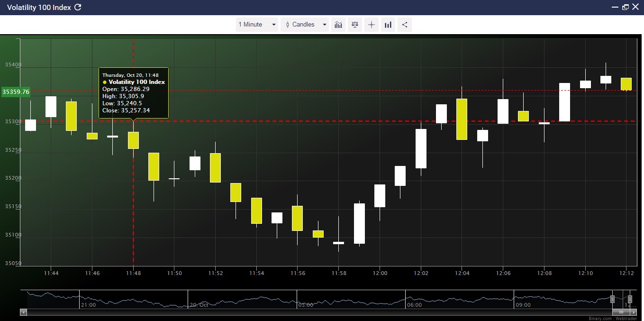
Task: Click the tooltip Close: 35,257.34 value
Action: [126, 110]
